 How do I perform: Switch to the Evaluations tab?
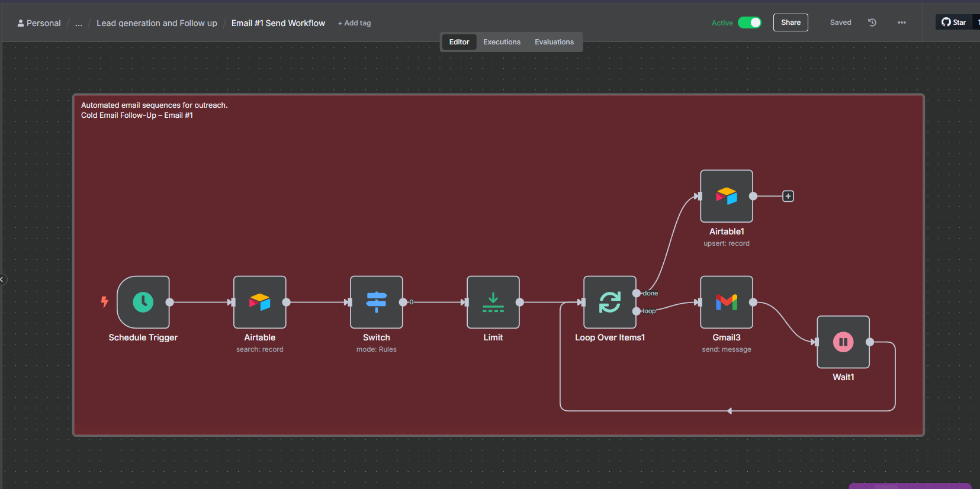(x=554, y=42)
